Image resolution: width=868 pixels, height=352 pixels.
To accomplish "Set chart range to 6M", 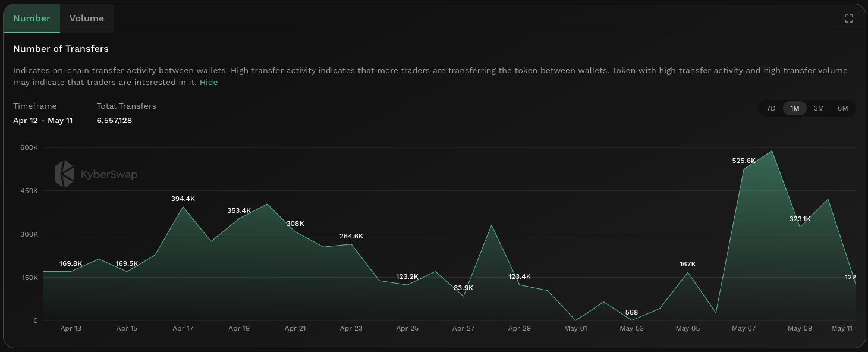I will click(842, 108).
